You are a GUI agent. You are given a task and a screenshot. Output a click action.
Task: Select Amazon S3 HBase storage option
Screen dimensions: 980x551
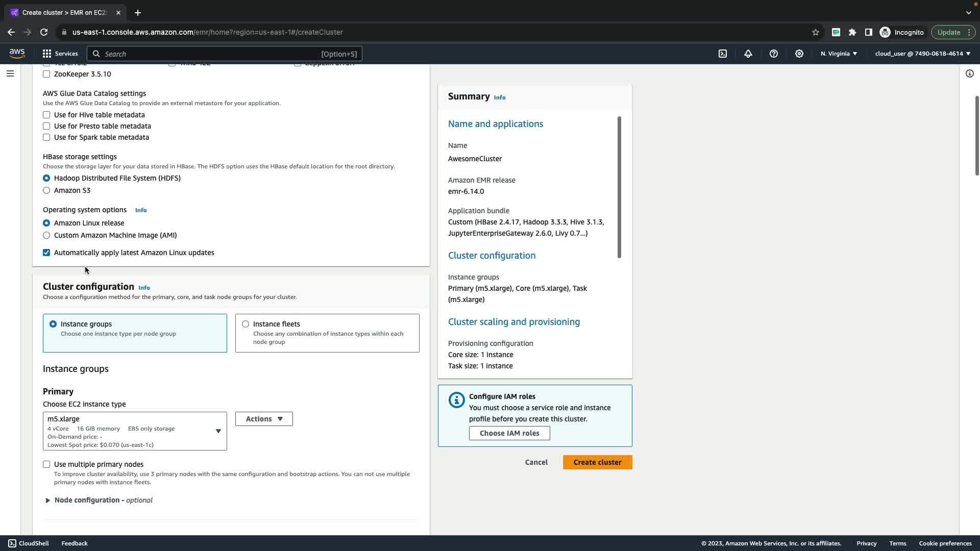(46, 190)
